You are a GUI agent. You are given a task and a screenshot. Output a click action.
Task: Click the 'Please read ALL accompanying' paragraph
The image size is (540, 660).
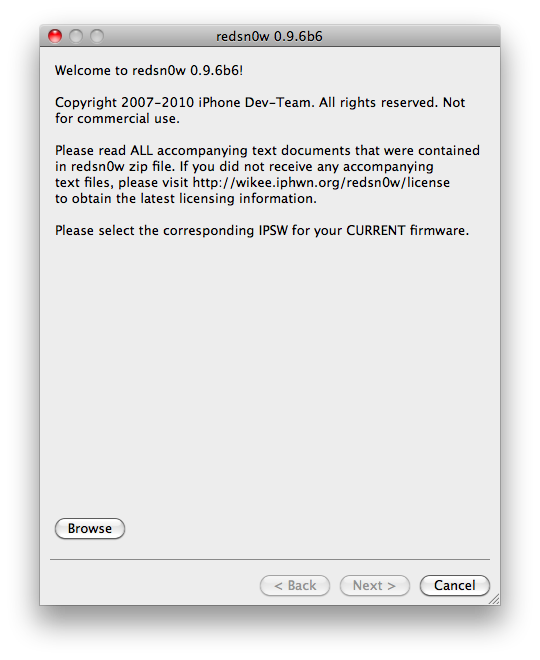point(267,174)
